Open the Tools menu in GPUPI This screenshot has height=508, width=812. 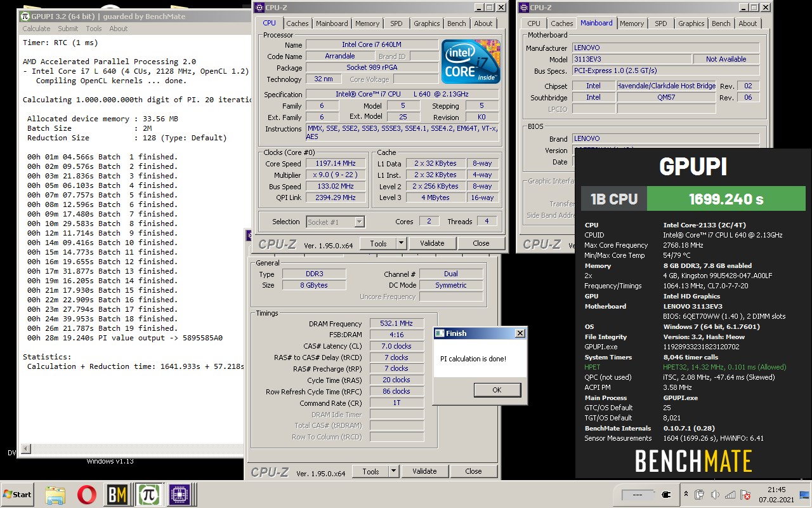[94, 29]
